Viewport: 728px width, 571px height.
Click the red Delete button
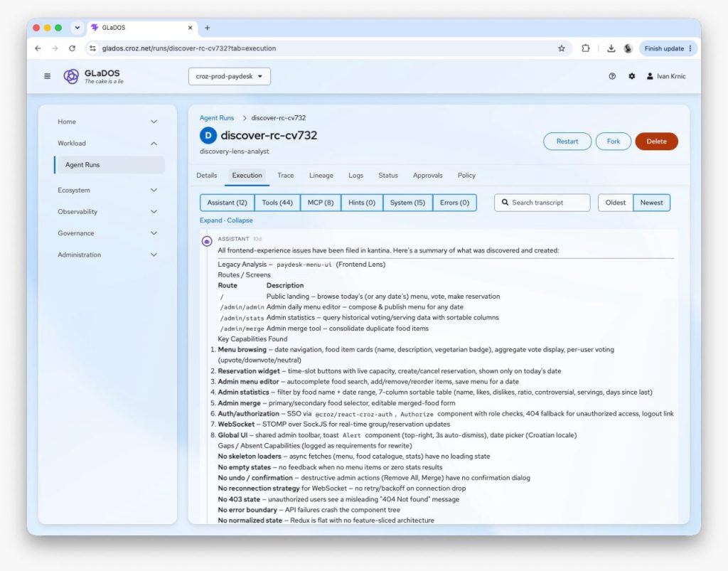click(656, 141)
